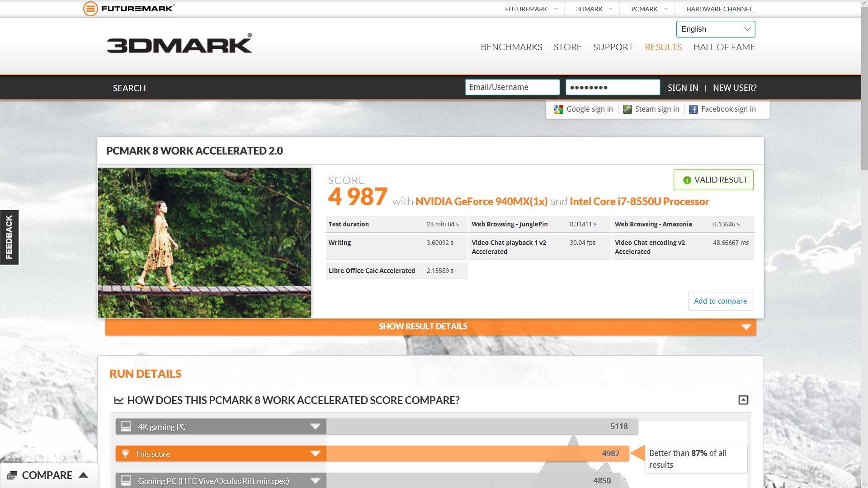This screenshot has height=488, width=868.
Task: Go to Hall of Fame page
Action: click(724, 47)
